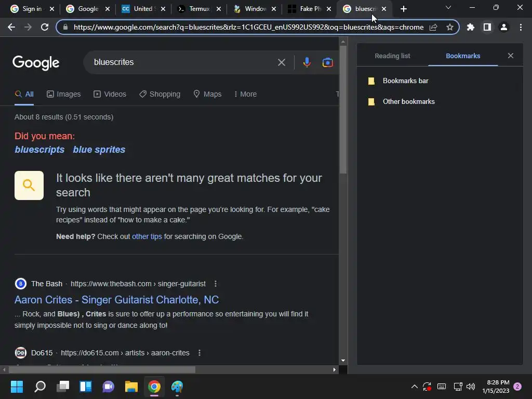Close the Termux tab
Image resolution: width=532 pixels, height=399 pixels.
219,9
